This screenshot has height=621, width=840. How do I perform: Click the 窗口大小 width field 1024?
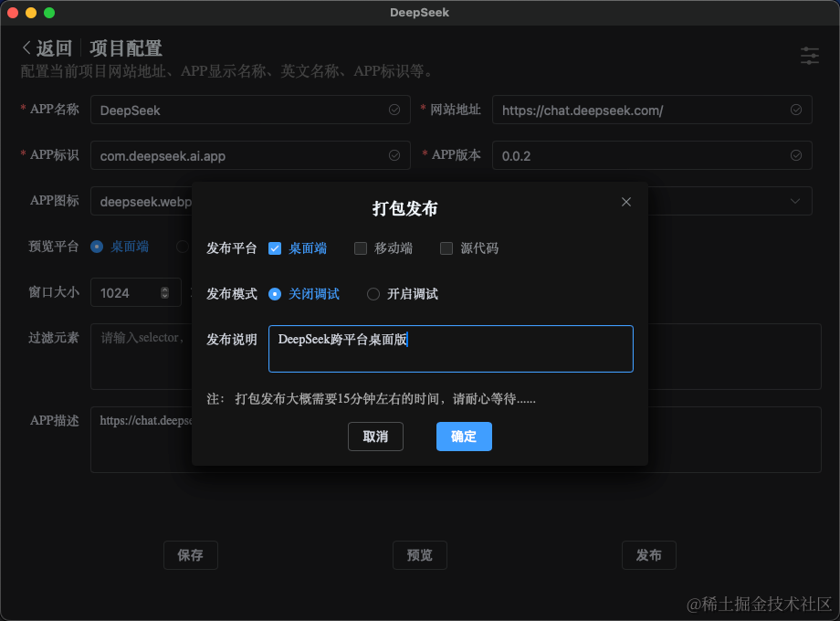135,292
